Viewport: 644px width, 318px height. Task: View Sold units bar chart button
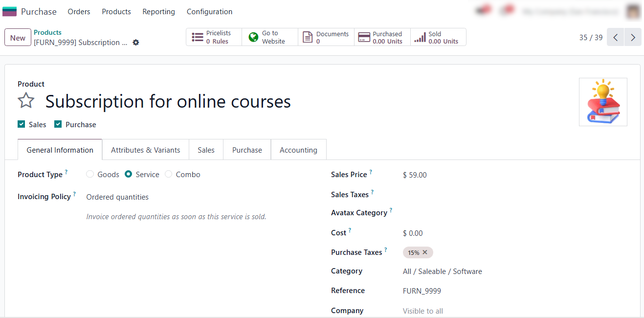(x=438, y=37)
